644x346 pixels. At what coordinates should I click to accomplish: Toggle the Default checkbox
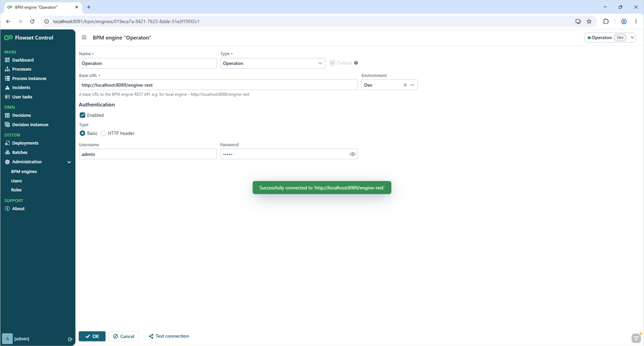pos(332,63)
